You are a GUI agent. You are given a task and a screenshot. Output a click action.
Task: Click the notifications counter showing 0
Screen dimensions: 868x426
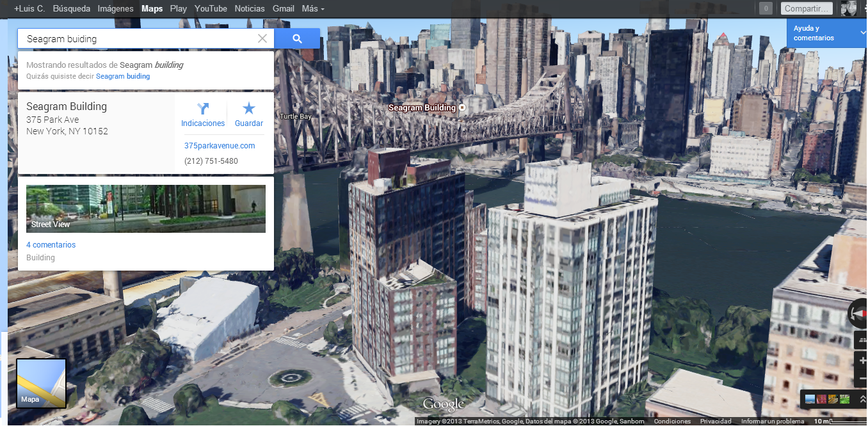coord(766,9)
